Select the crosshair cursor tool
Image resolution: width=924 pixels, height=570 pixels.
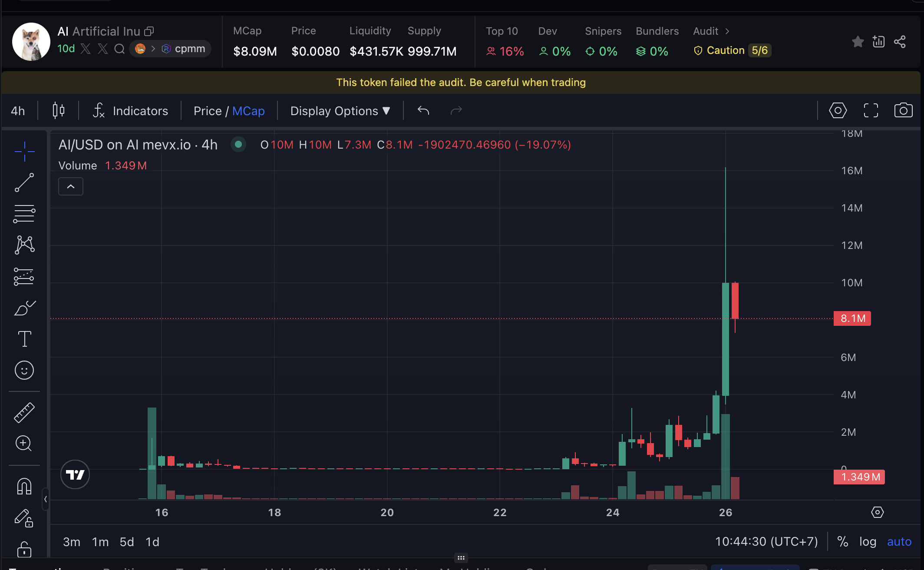(24, 152)
